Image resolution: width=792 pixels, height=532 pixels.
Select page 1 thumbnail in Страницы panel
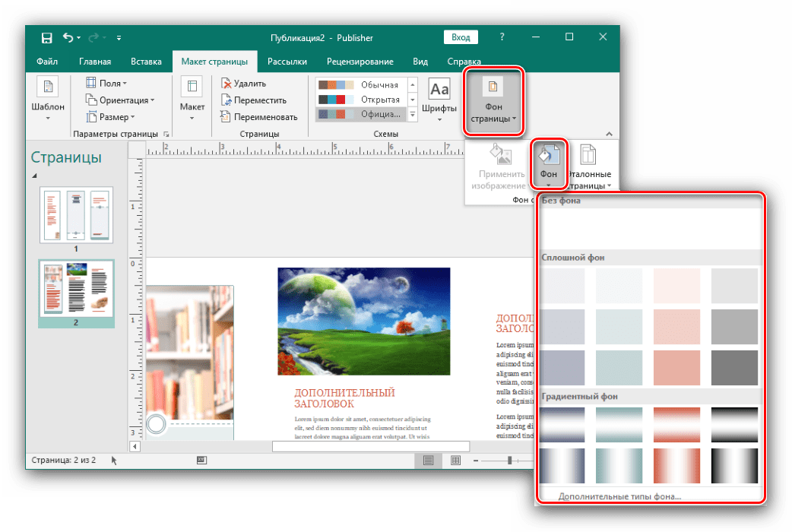[x=76, y=215]
